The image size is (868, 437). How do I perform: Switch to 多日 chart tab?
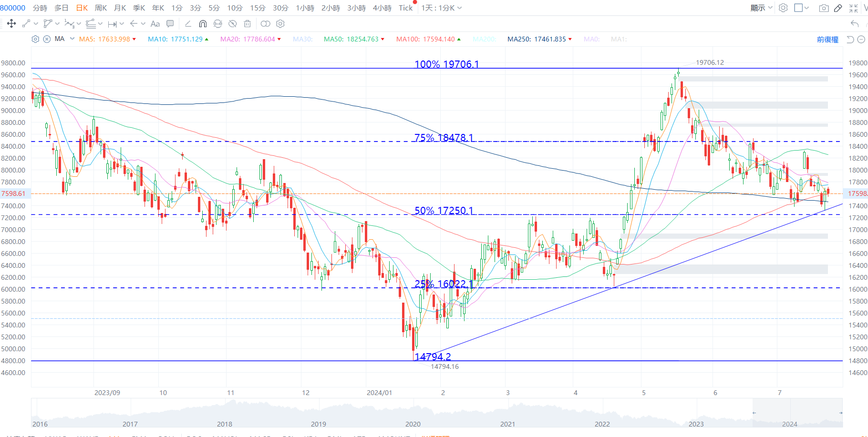62,8
